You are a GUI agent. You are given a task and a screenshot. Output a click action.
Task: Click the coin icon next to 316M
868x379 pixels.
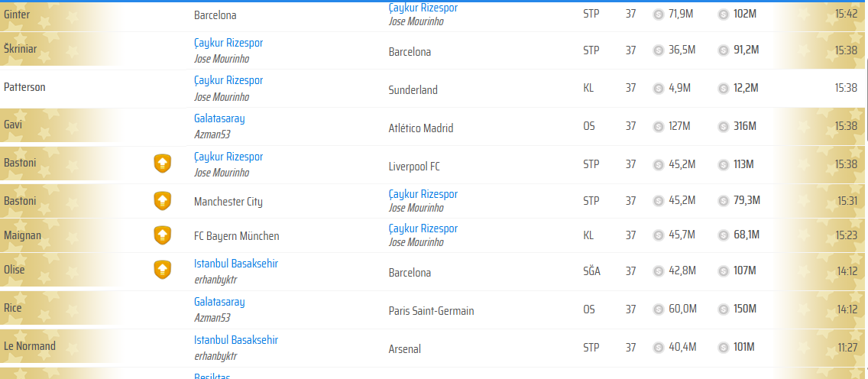[x=723, y=127]
